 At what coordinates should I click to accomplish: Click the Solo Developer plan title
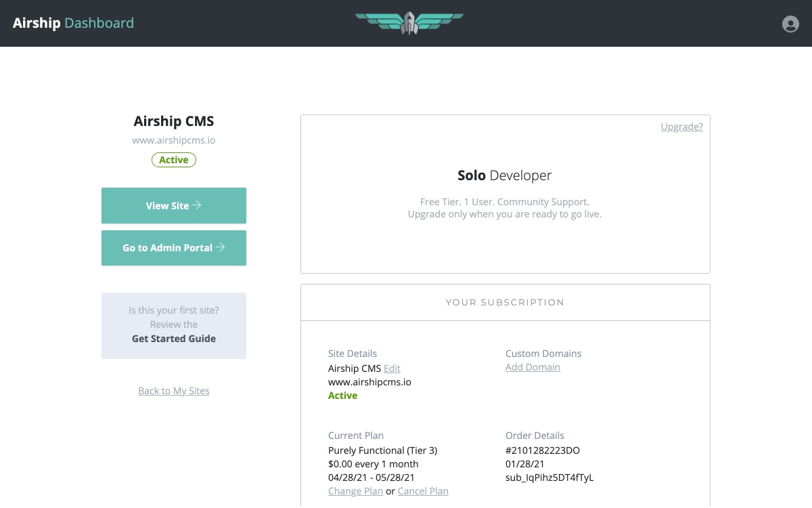pyautogui.click(x=505, y=175)
